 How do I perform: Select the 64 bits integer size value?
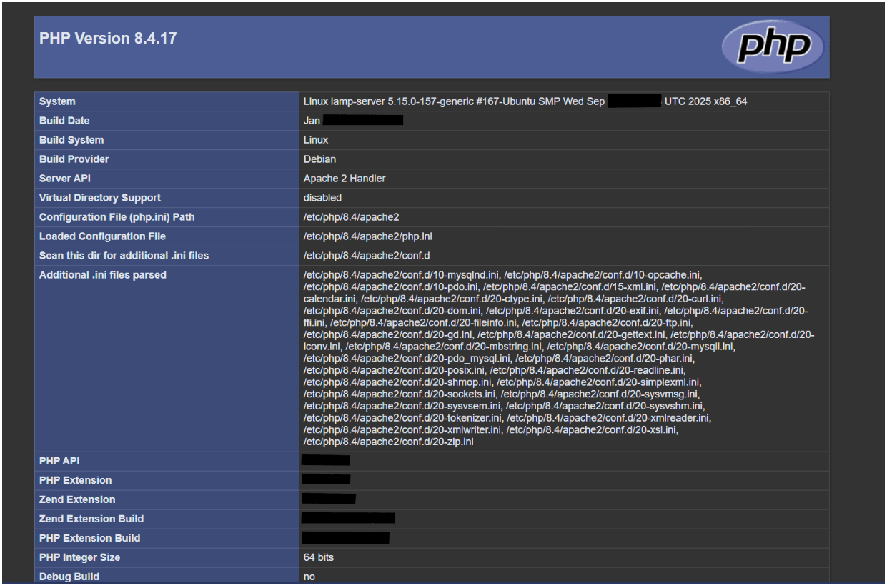point(319,558)
